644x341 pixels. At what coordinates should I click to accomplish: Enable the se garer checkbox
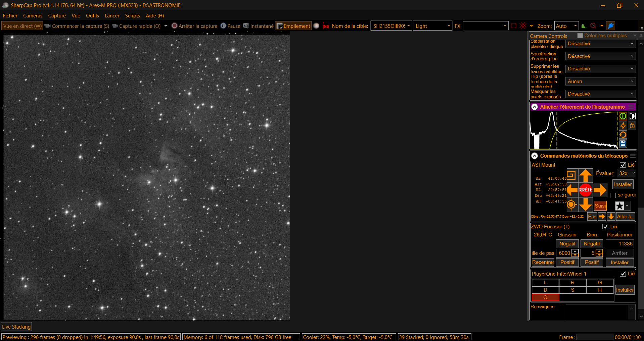pos(613,195)
